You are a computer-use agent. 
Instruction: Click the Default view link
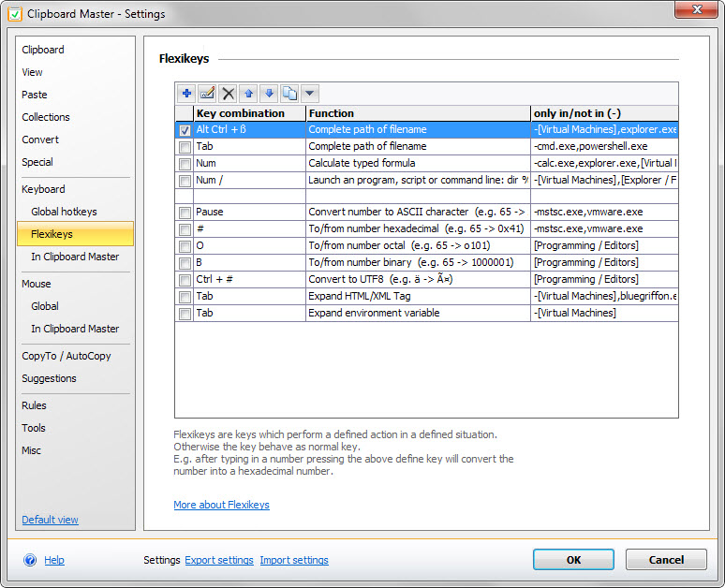click(x=50, y=520)
